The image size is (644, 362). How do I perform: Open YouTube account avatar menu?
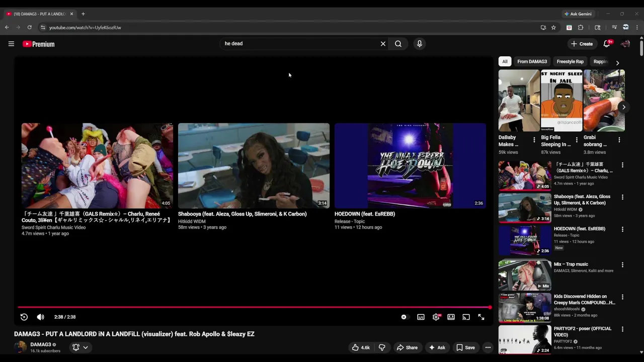click(625, 44)
